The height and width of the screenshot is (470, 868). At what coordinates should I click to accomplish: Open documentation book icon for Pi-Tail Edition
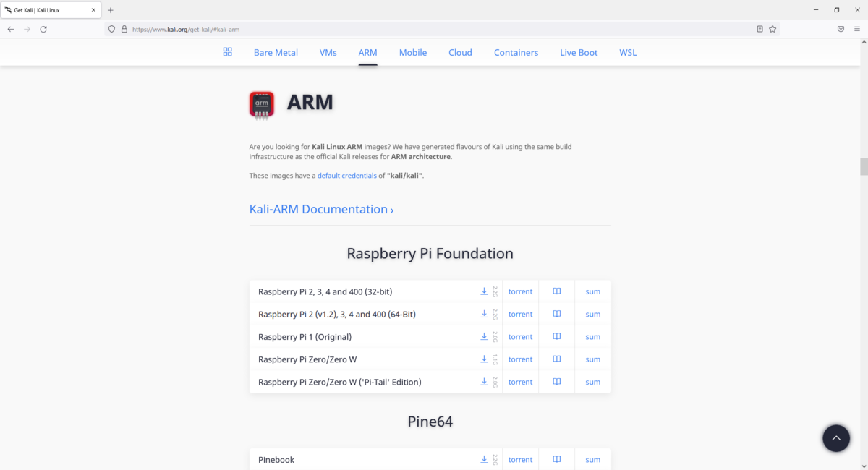pyautogui.click(x=557, y=381)
